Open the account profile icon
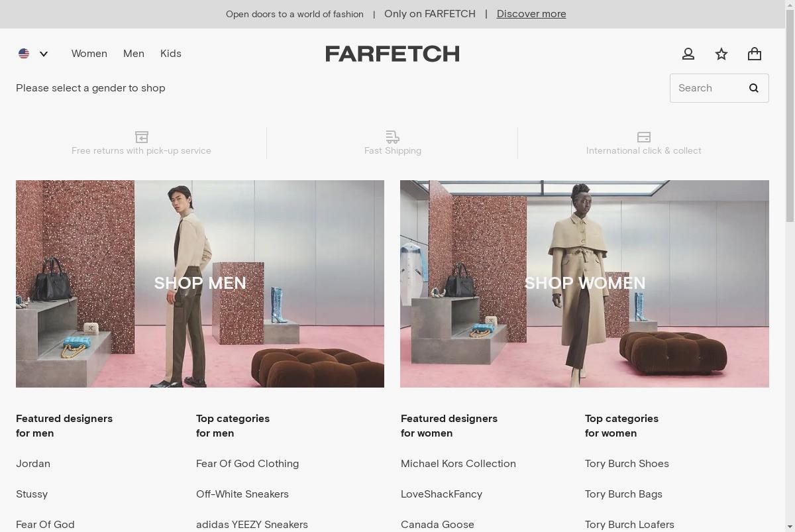 pos(688,54)
